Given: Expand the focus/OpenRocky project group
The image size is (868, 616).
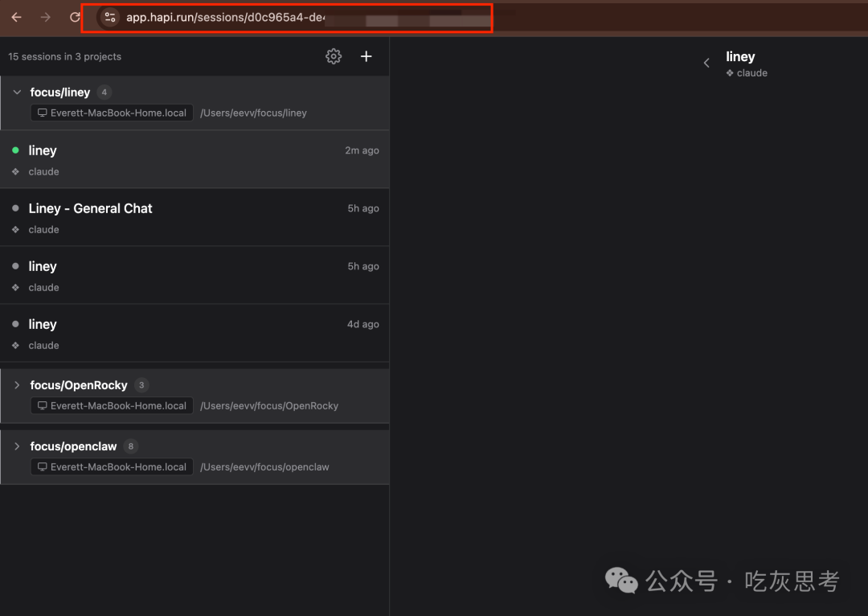Looking at the screenshot, I should tap(17, 385).
